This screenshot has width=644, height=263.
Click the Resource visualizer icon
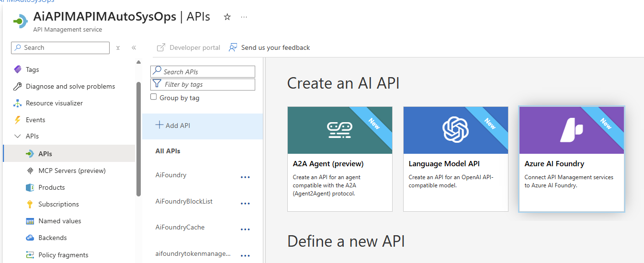18,103
